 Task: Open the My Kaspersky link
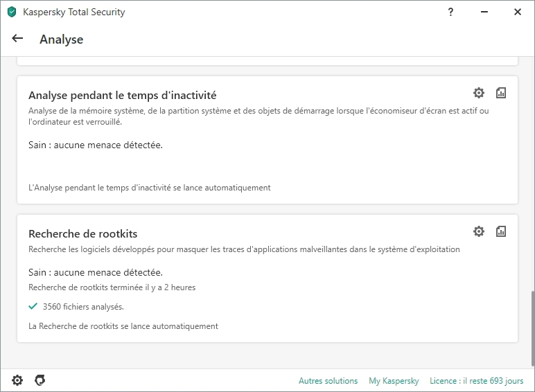click(394, 381)
